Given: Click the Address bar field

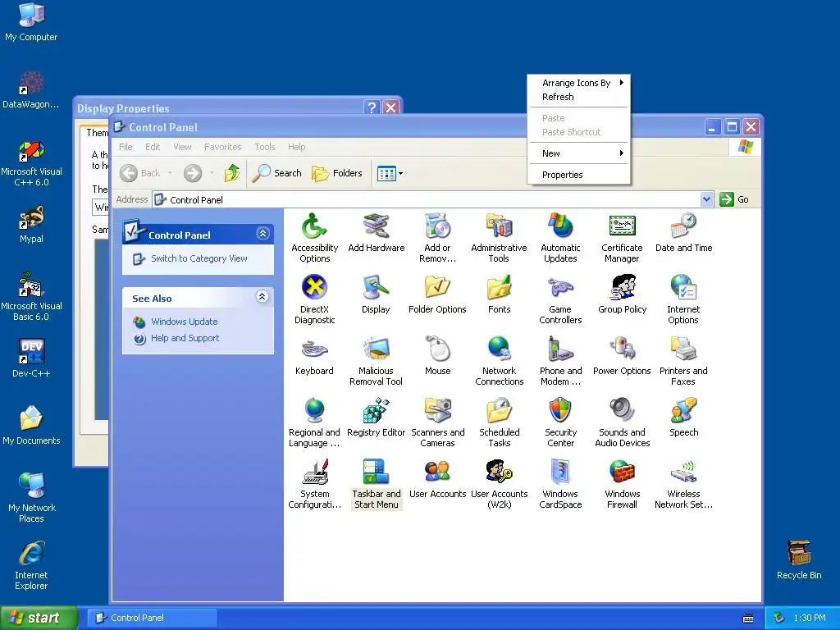Looking at the screenshot, I should coord(433,199).
